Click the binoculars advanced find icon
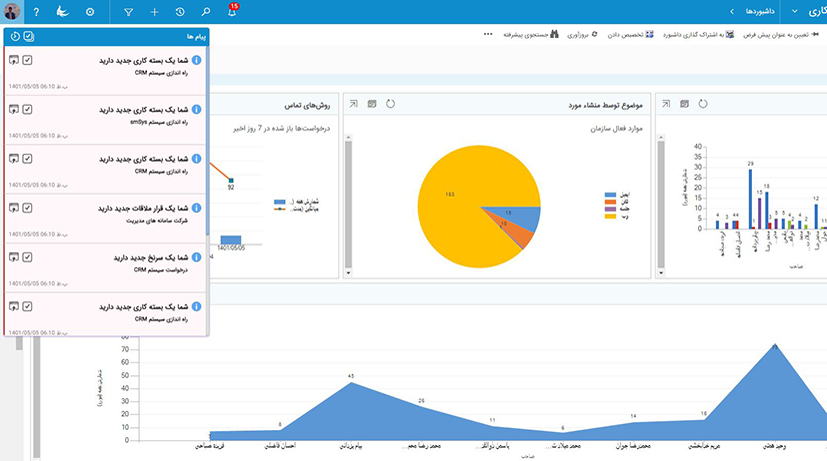This screenshot has width=827, height=461. pos(554,34)
